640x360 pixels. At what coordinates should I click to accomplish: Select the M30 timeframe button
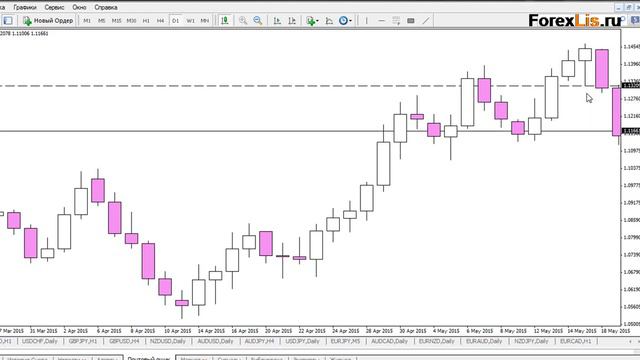(x=131, y=20)
